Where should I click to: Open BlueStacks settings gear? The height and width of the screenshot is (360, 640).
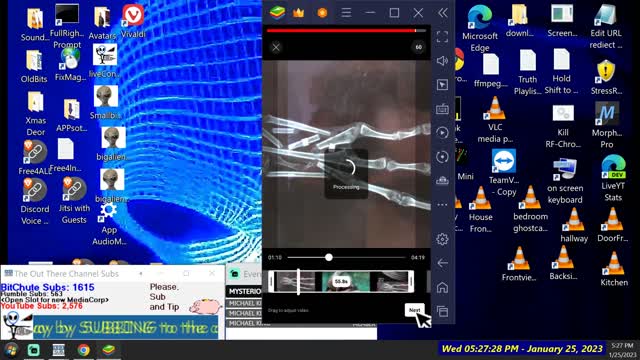[x=442, y=239]
